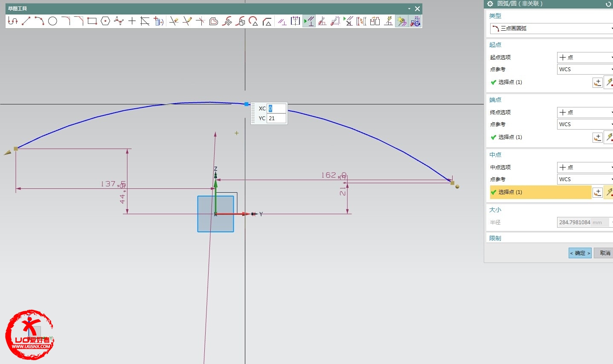The image size is (613, 364).
Task: Select the Resize Chamfer Curve tool
Action: pyautogui.click(x=267, y=21)
